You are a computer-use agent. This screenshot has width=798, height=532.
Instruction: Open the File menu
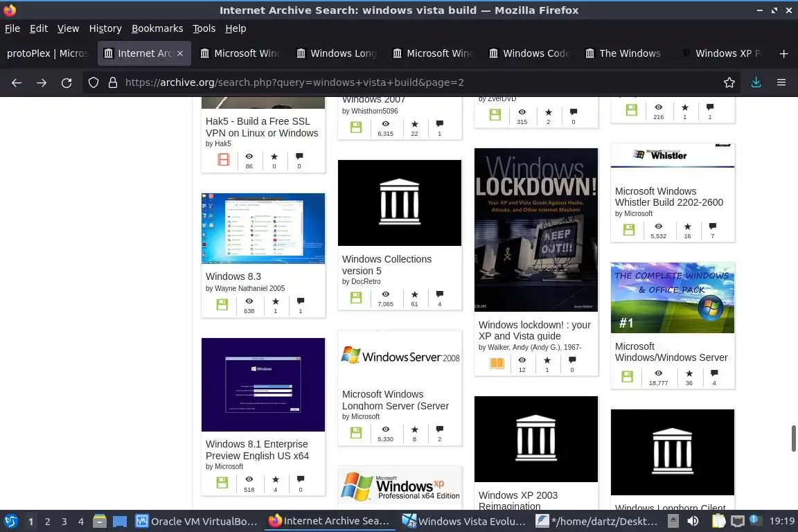tap(12, 28)
